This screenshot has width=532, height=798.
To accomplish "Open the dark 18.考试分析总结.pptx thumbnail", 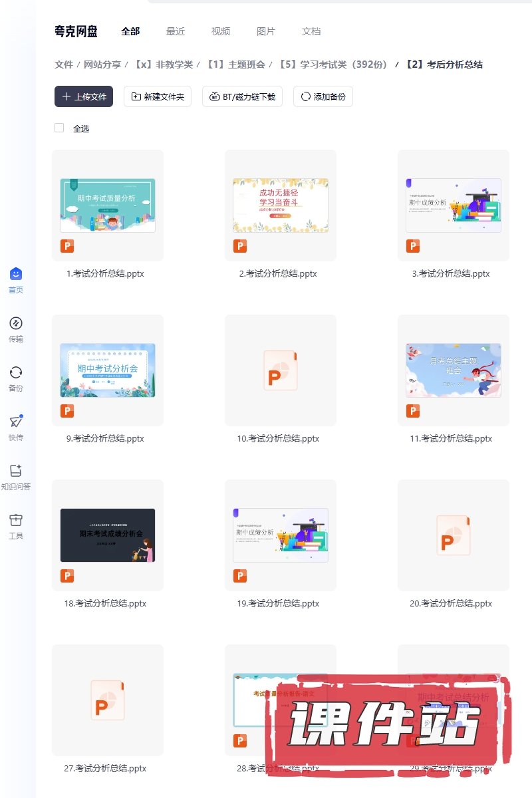I will tap(107, 535).
